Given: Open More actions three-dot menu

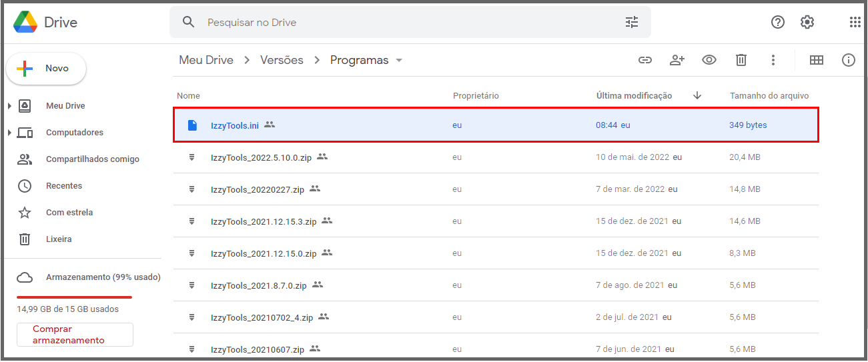Looking at the screenshot, I should pos(773,60).
